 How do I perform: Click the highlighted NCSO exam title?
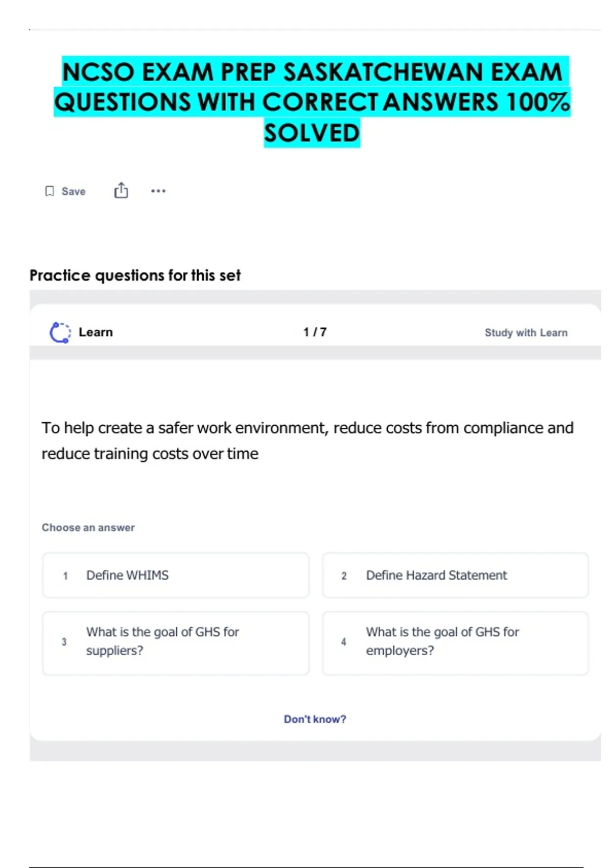312,102
